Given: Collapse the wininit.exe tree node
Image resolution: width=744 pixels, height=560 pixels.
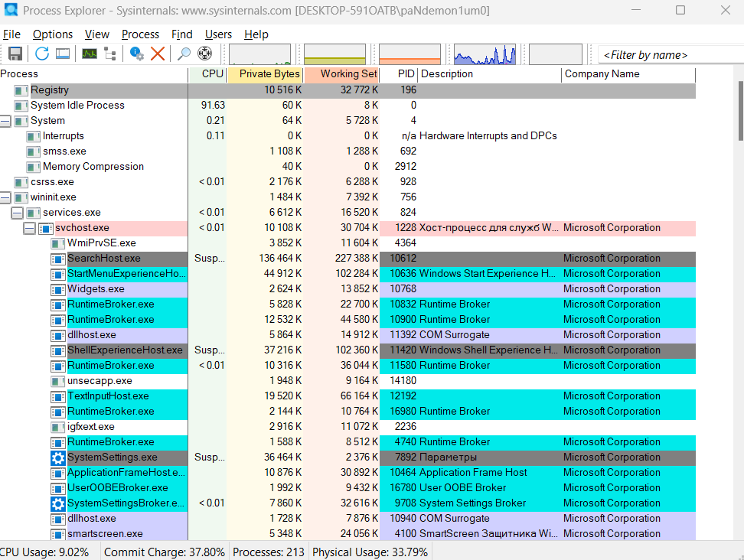Looking at the screenshot, I should [5, 197].
